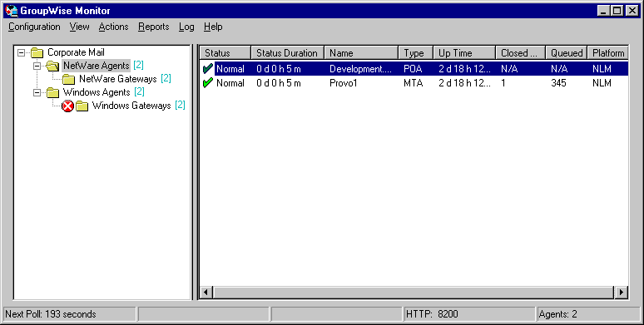Click the Corporate Mail folder icon
644x325 pixels.
pyautogui.click(x=37, y=52)
